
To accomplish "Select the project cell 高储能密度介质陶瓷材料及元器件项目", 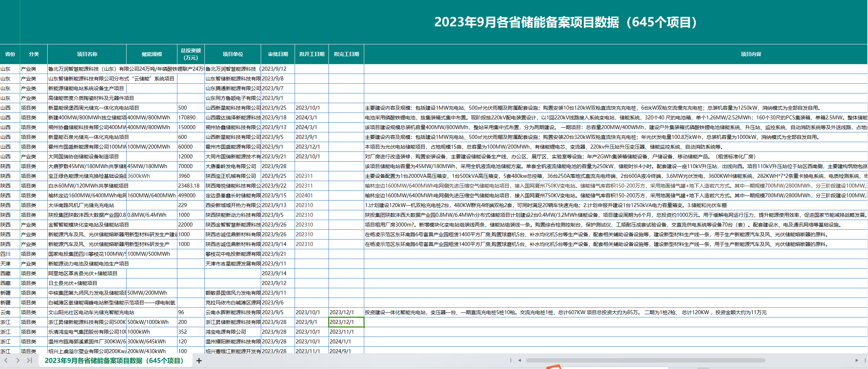I will [87, 98].
